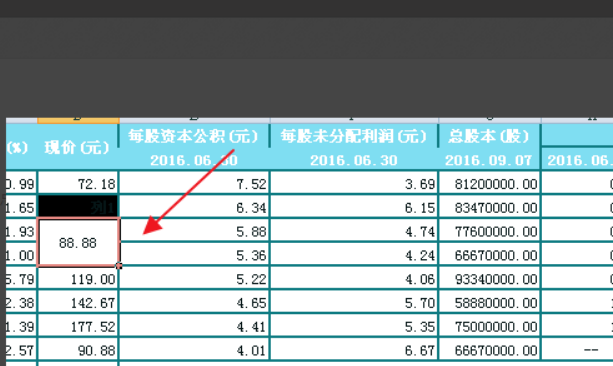The width and height of the screenshot is (613, 366).
Task: Click the percent cell ending in 2.38
Action: 21,302
